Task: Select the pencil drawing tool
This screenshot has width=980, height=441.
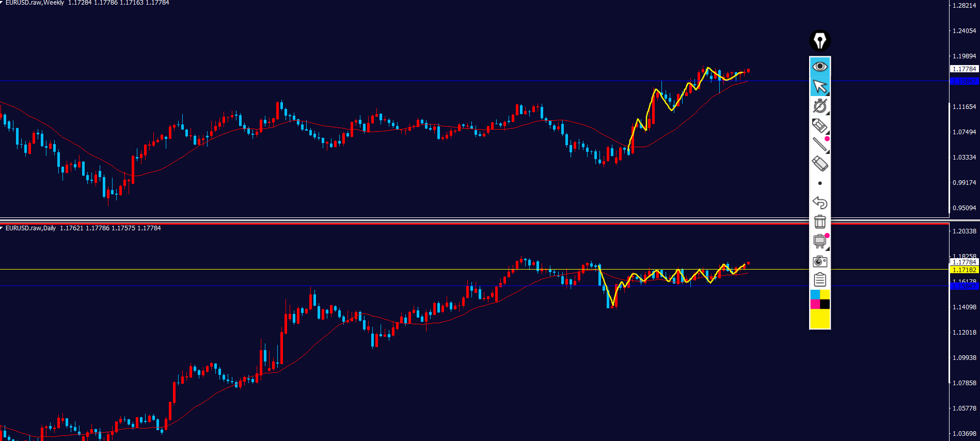Action: [819, 125]
